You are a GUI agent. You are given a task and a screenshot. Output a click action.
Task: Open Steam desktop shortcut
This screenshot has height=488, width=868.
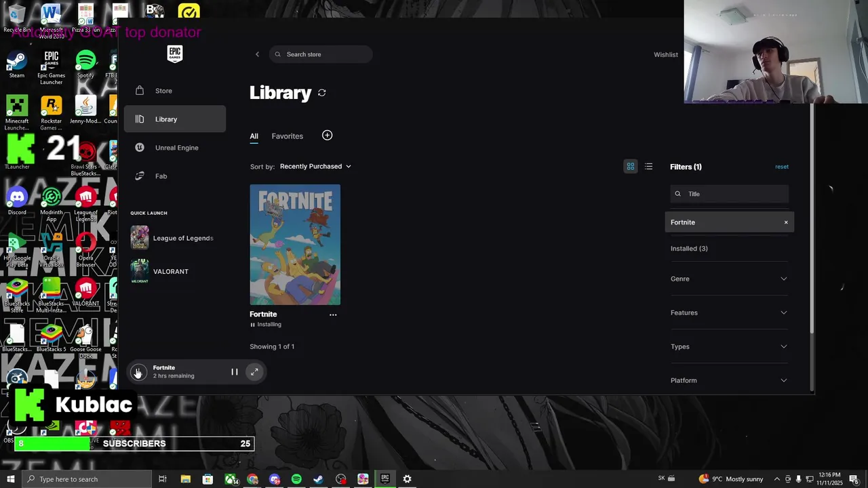[x=17, y=64]
